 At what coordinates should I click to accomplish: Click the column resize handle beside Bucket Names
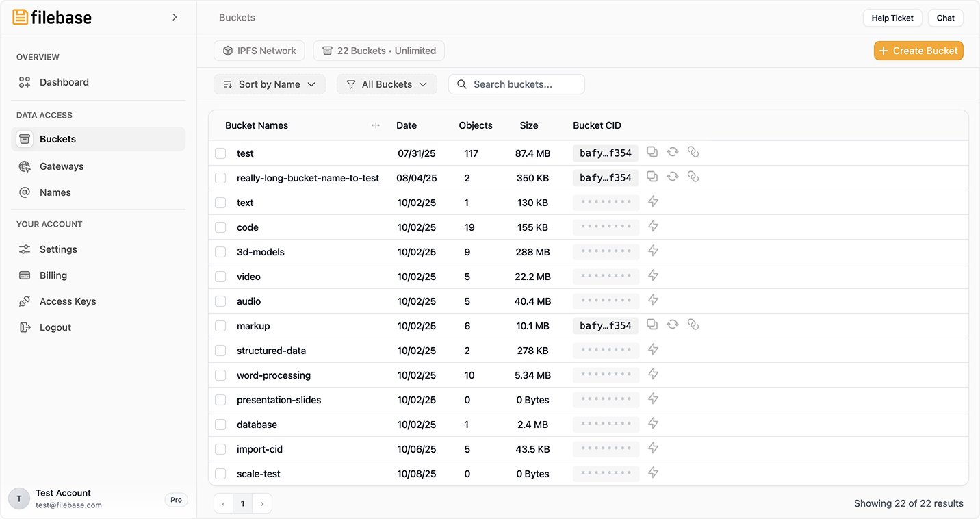coord(375,125)
